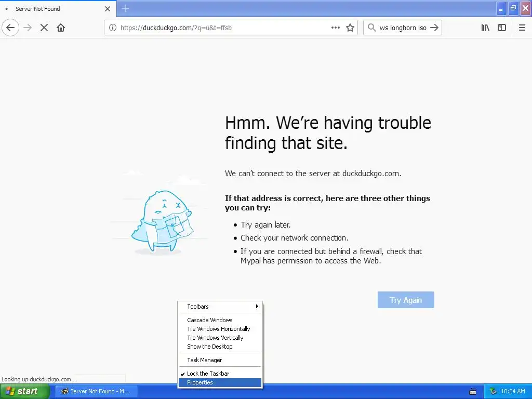The width and height of the screenshot is (532, 399).
Task: Click the search box with ws longhorn iso
Action: click(x=403, y=28)
